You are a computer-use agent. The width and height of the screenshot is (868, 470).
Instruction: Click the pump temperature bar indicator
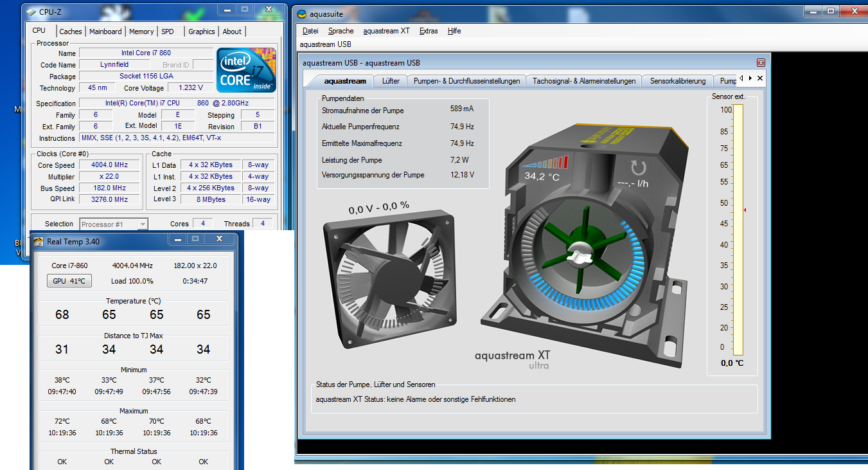(547, 162)
